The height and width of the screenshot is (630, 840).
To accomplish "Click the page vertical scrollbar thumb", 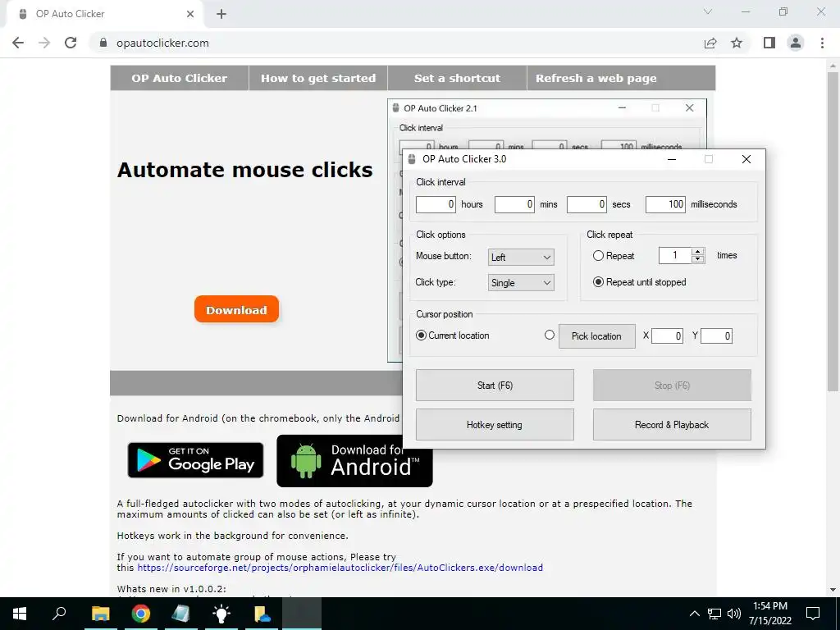I will pyautogui.click(x=833, y=231).
